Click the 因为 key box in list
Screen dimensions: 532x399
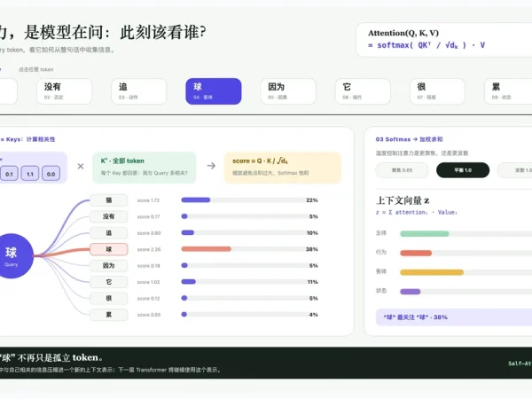tap(109, 265)
